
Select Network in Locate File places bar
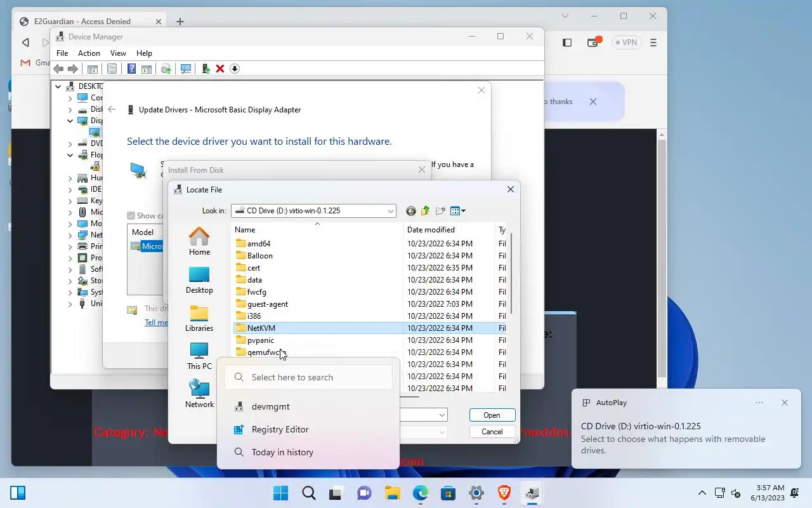[199, 394]
